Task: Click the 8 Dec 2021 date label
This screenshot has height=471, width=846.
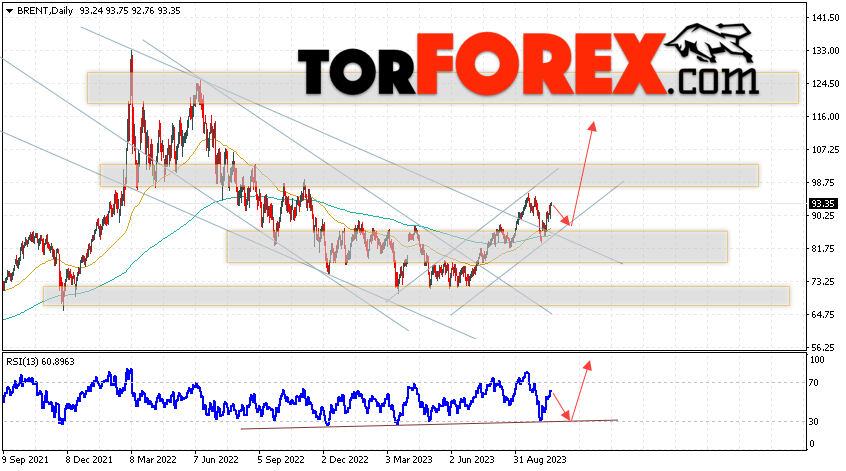Action: tap(90, 460)
